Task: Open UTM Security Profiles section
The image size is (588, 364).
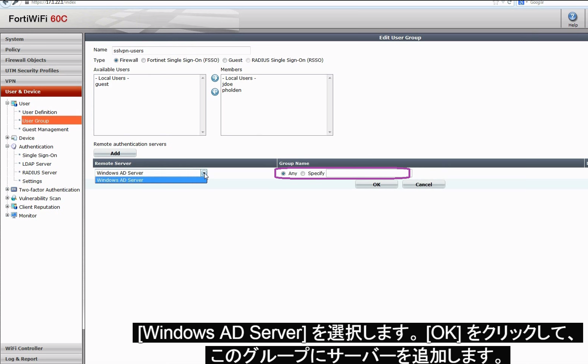Action: [41, 70]
